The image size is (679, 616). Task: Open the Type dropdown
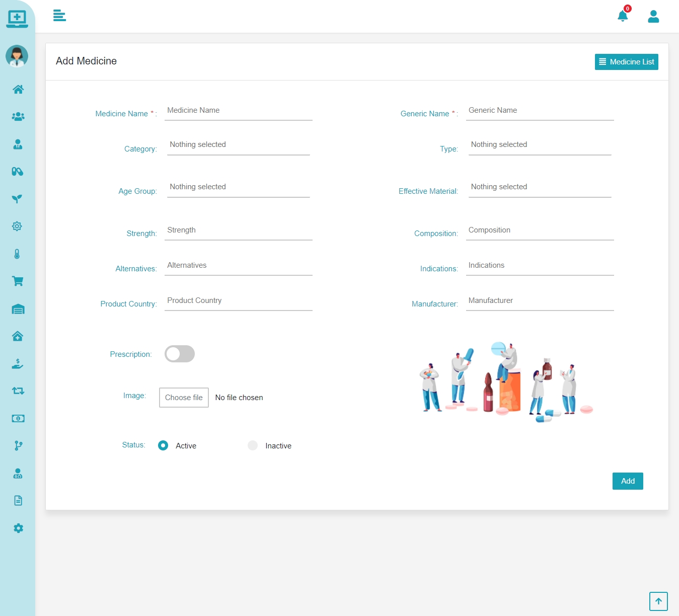pyautogui.click(x=540, y=144)
